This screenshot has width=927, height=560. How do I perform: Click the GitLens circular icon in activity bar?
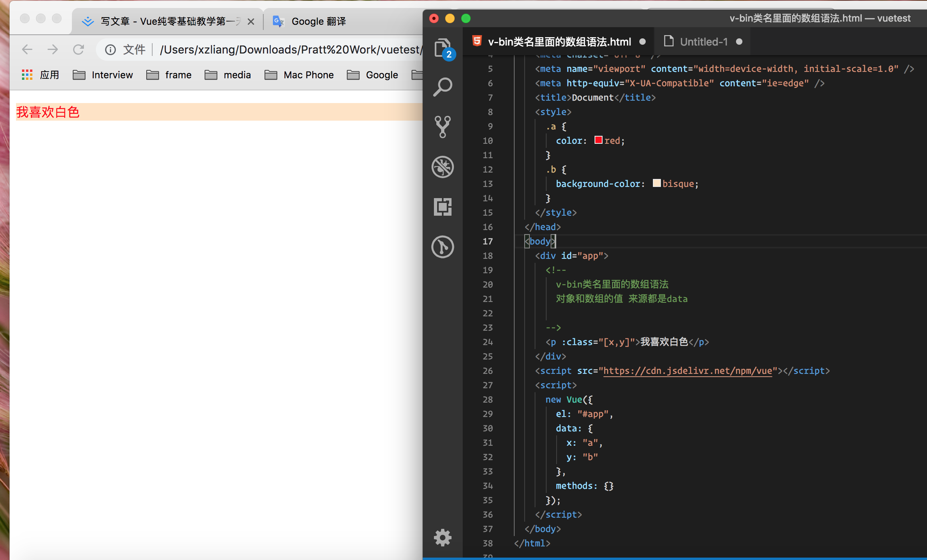[442, 246]
